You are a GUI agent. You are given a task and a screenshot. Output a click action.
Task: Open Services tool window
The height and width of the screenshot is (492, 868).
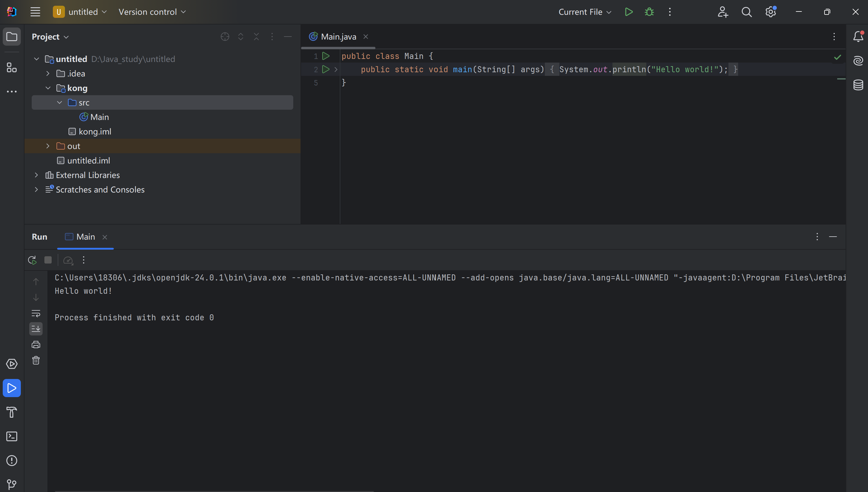pyautogui.click(x=12, y=364)
